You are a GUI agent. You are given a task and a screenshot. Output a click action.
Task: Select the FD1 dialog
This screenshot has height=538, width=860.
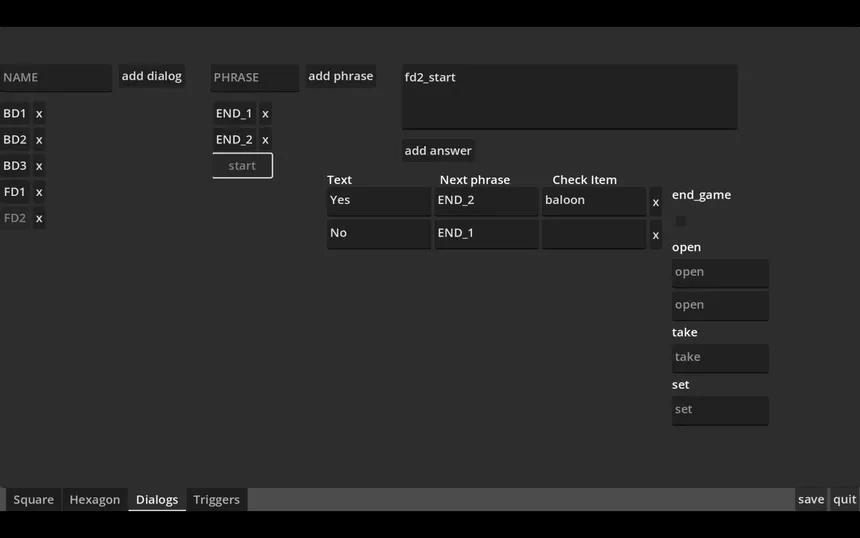pyautogui.click(x=15, y=192)
